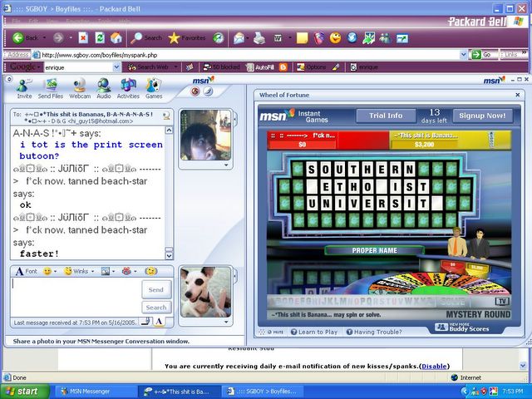Viewport: 532px width, 399px height.
Task: Click the Disable e-mail notification link
Action: [434, 366]
